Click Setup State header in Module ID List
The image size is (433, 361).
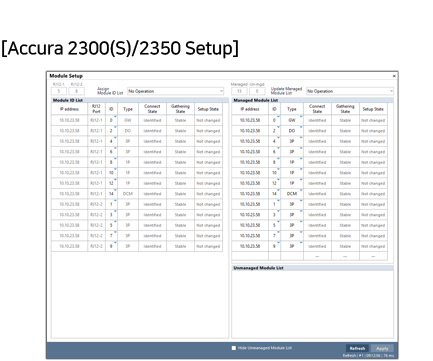coord(208,109)
